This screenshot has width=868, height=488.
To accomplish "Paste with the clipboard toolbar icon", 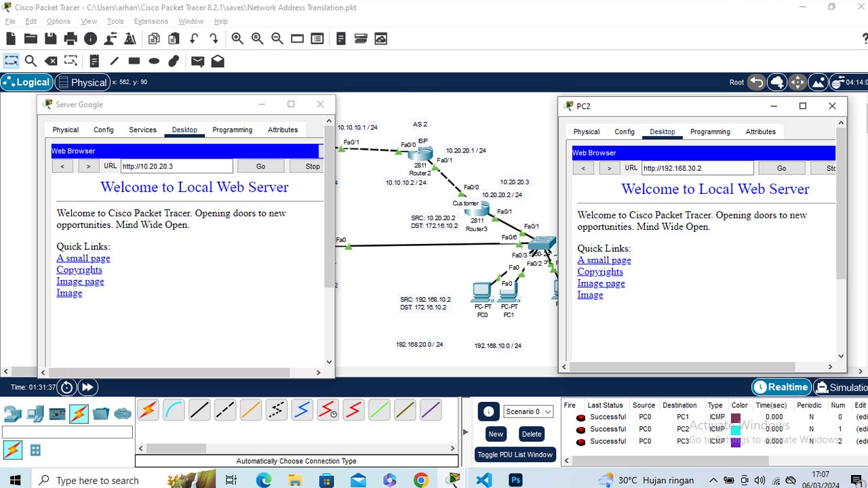I will coord(174,39).
